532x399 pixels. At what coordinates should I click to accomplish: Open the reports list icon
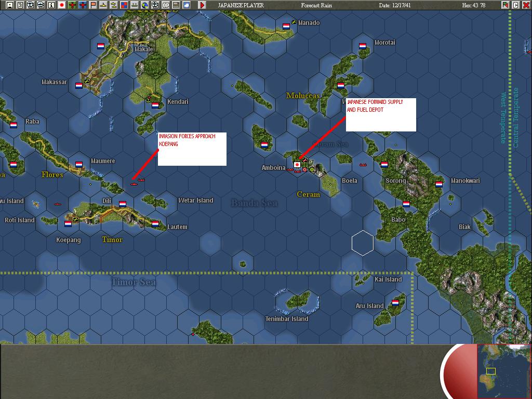(20, 5)
